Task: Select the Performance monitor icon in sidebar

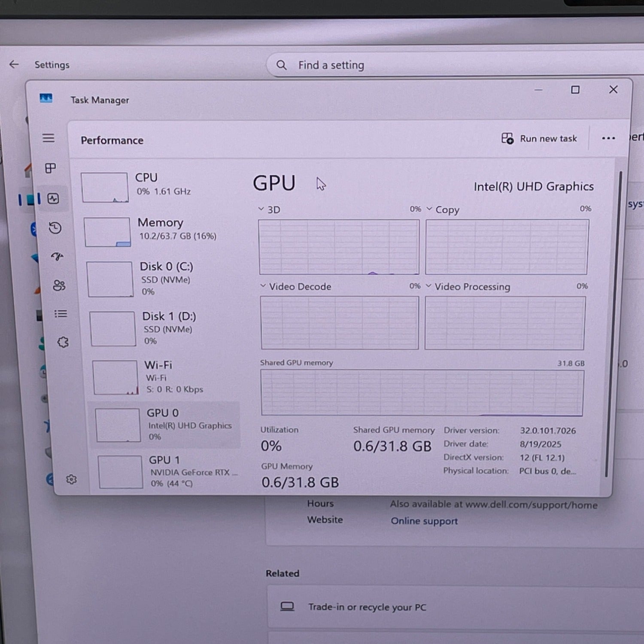Action: [53, 199]
